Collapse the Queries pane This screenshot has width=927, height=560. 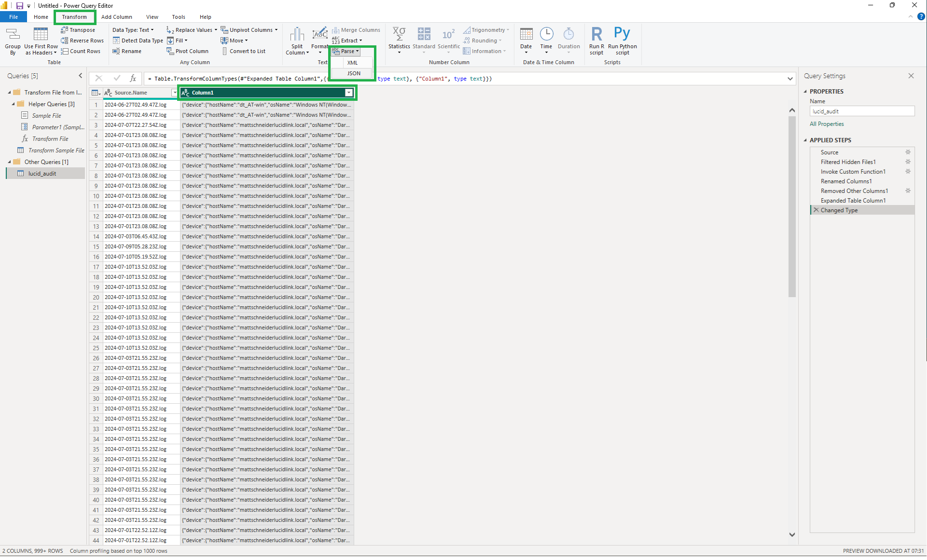tap(80, 76)
